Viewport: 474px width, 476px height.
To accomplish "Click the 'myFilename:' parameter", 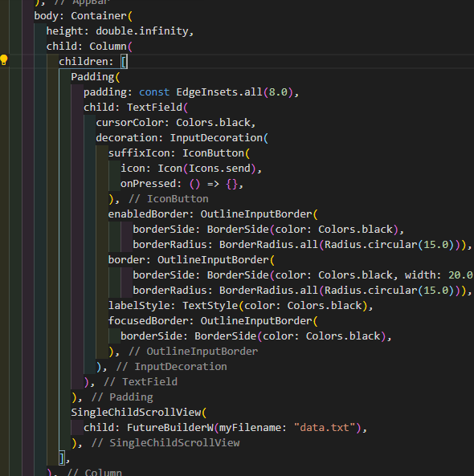I will [253, 427].
